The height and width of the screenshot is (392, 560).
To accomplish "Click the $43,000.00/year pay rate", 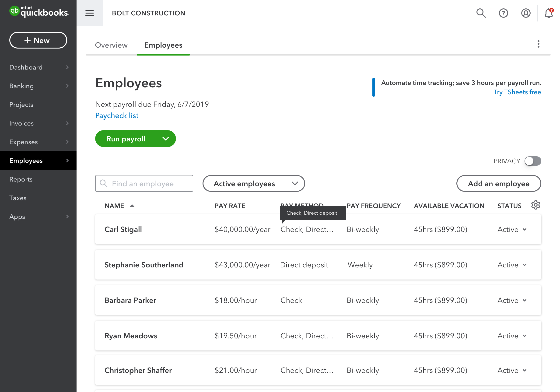I will 242,265.
